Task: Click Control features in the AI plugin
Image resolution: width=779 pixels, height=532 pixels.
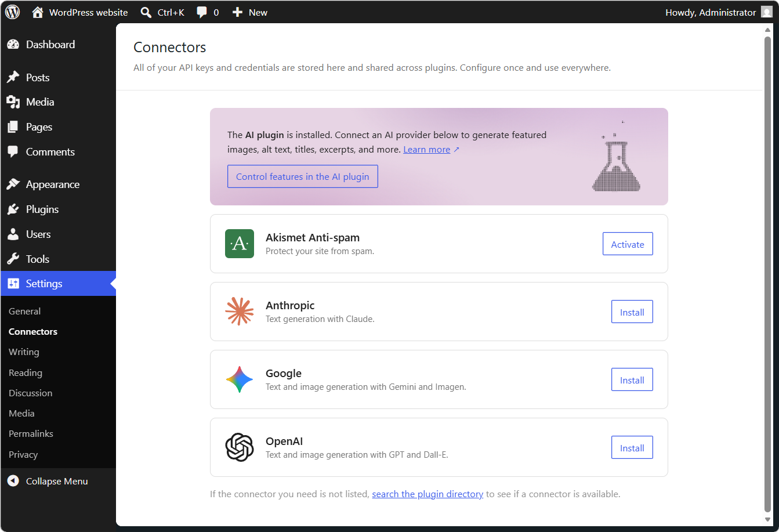Action: click(303, 176)
